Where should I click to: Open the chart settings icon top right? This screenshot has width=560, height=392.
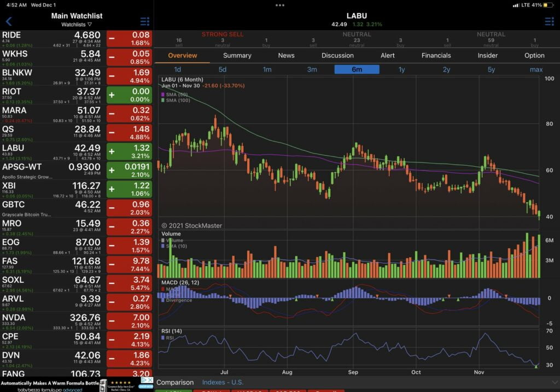tap(549, 21)
